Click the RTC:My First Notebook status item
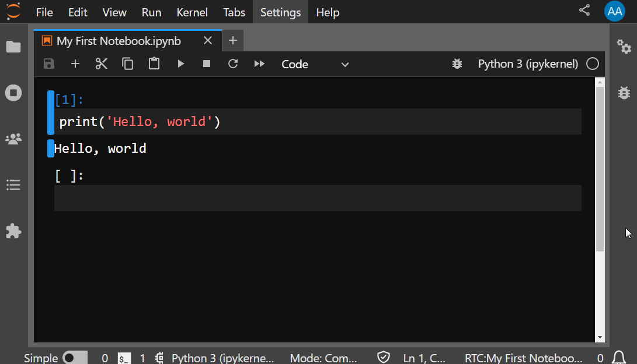This screenshot has height=364, width=637. tap(523, 358)
